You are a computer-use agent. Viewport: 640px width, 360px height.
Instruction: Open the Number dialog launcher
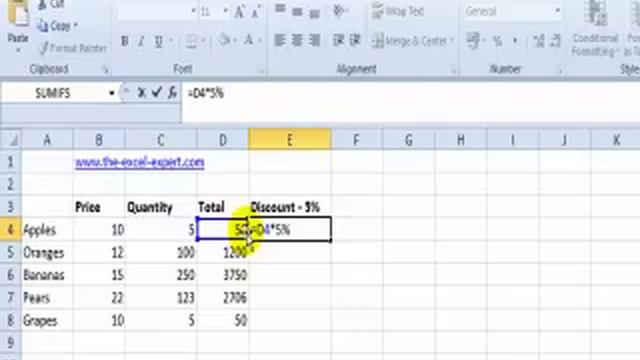pos(560,70)
